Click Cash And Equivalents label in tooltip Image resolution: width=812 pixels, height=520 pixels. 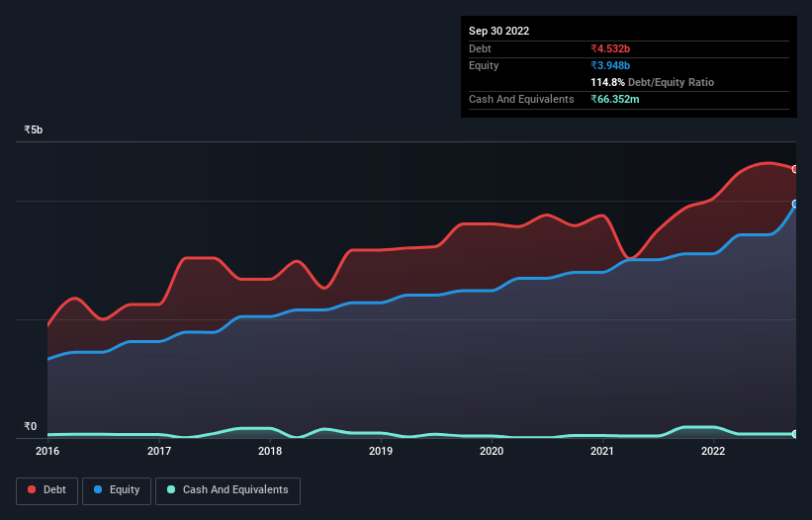point(521,99)
